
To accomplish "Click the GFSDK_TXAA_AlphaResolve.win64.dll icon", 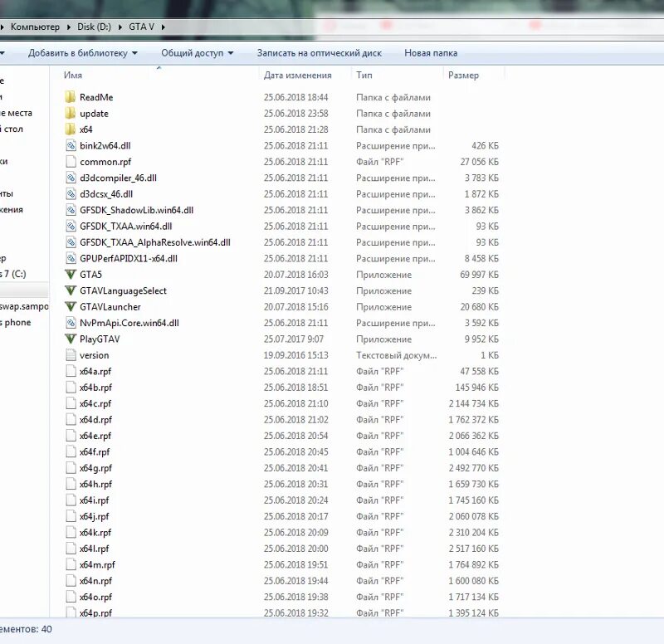I will click(x=71, y=242).
